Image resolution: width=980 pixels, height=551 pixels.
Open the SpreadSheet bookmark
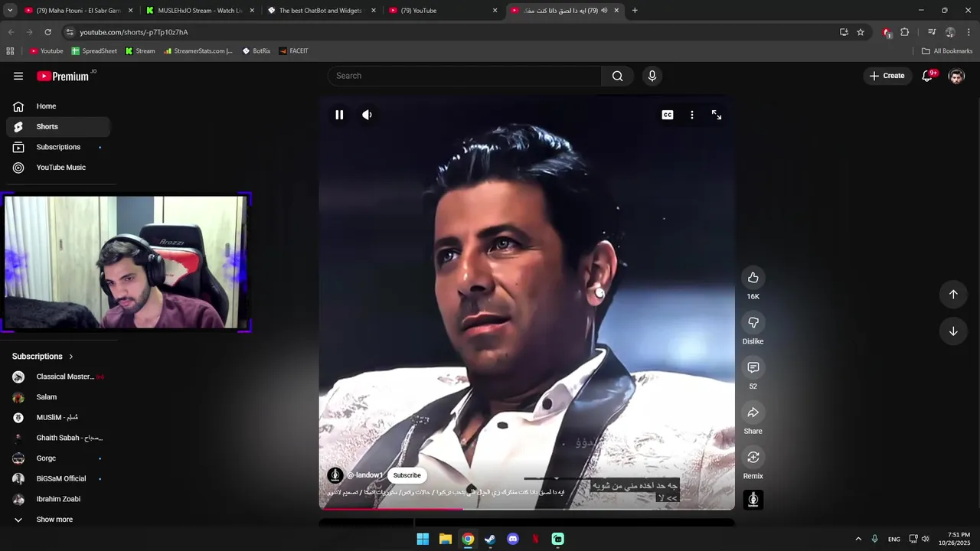coord(94,51)
